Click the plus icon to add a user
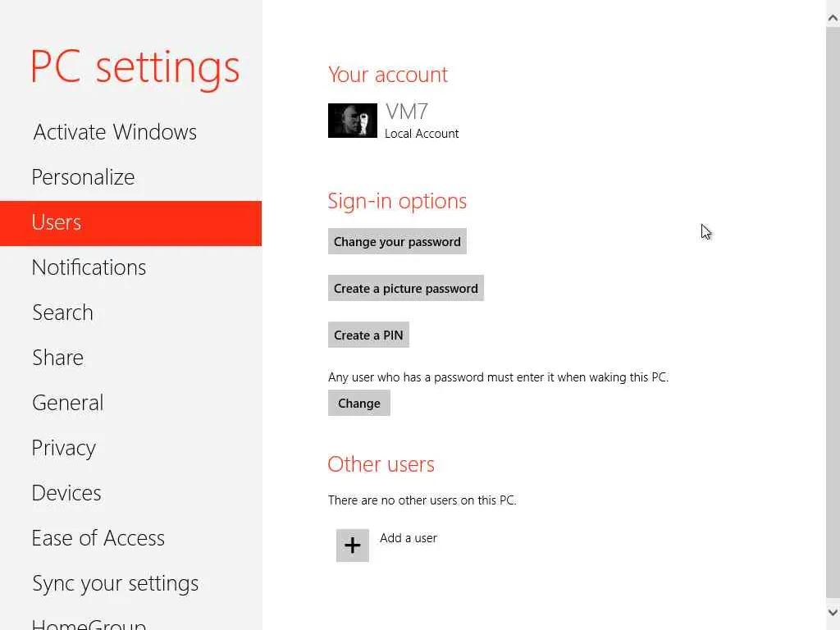 (353, 546)
